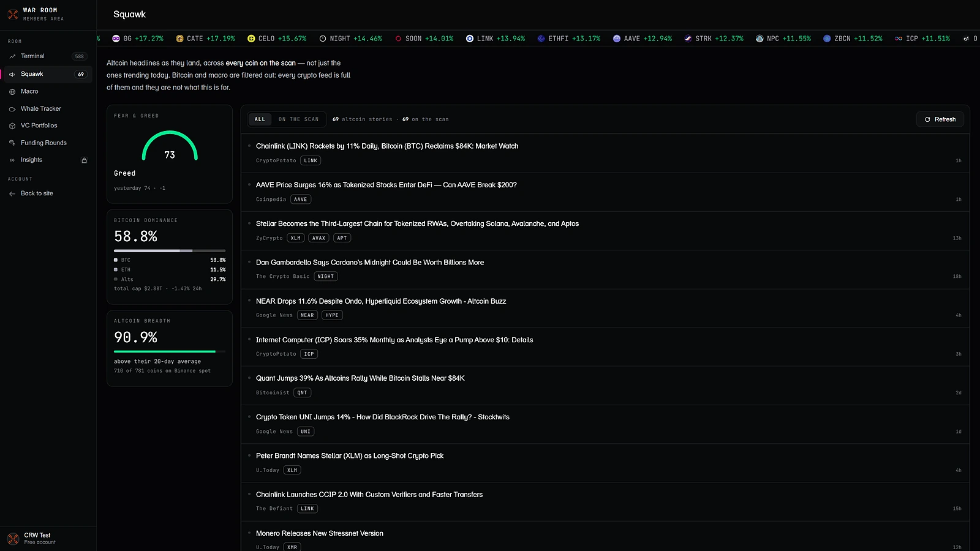Click the UNI tag on BlackRock story

(306, 432)
